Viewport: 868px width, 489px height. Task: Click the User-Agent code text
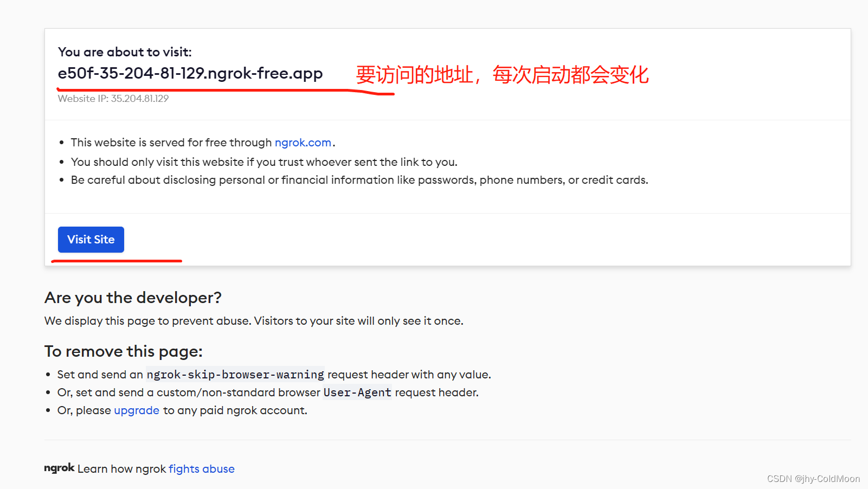[x=357, y=393]
